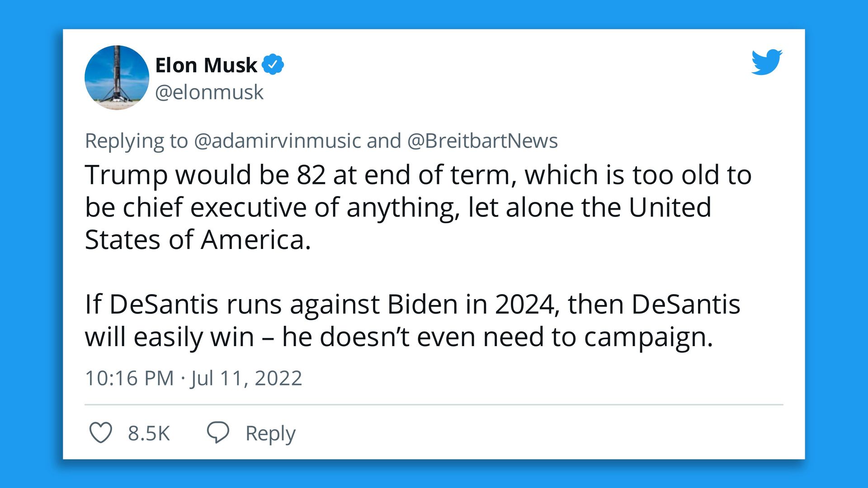Screen dimensions: 868x488
Task: Open the rocket profile picture
Action: (117, 77)
